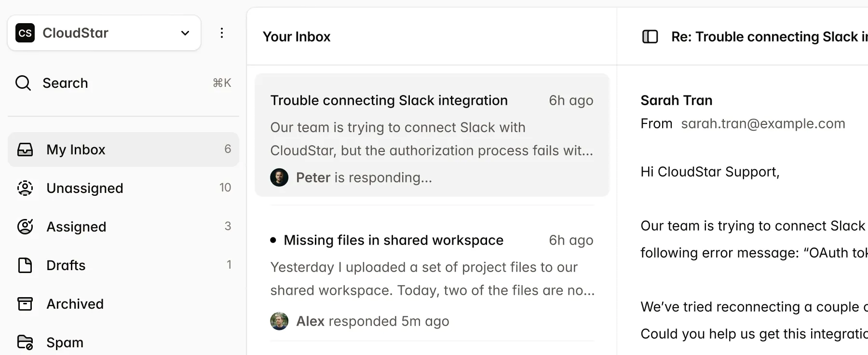Open Trouble connecting Slack integration conversation

389,100
